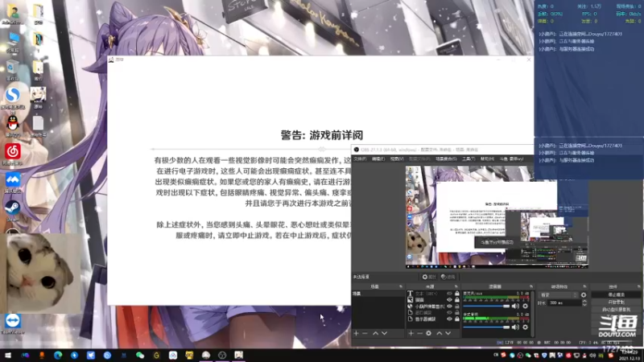
Task: Remove the selected scene with minus icon
Action: coord(365,333)
